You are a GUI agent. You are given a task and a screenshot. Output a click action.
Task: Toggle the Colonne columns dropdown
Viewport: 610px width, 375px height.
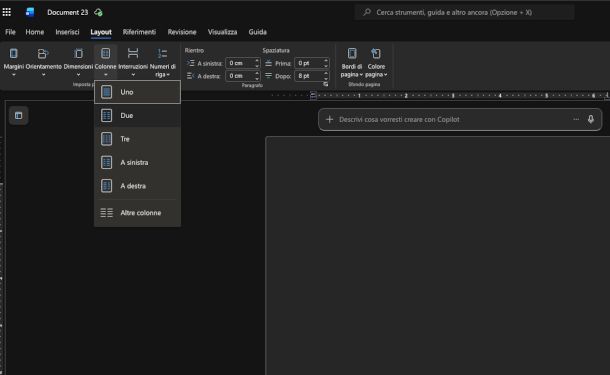[x=105, y=62]
